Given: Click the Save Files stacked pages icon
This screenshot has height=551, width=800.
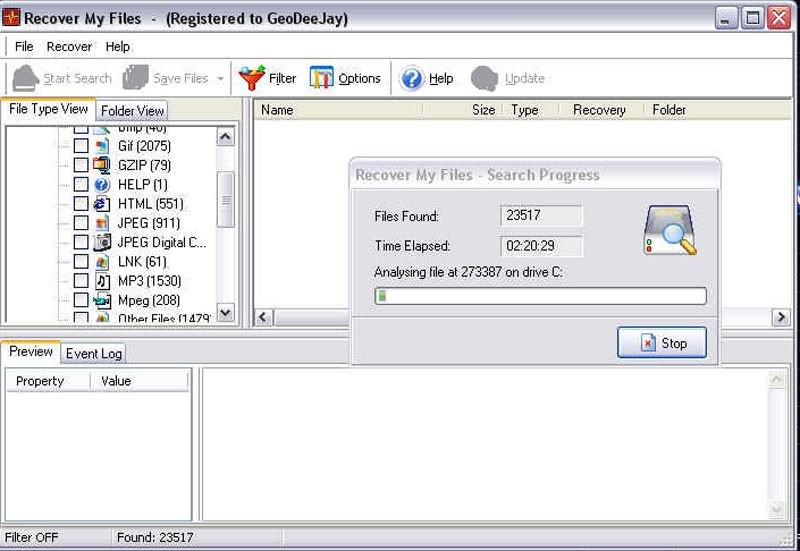Looking at the screenshot, I should tap(135, 78).
